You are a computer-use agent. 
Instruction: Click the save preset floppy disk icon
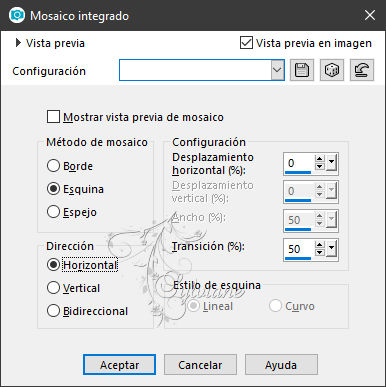tap(302, 70)
